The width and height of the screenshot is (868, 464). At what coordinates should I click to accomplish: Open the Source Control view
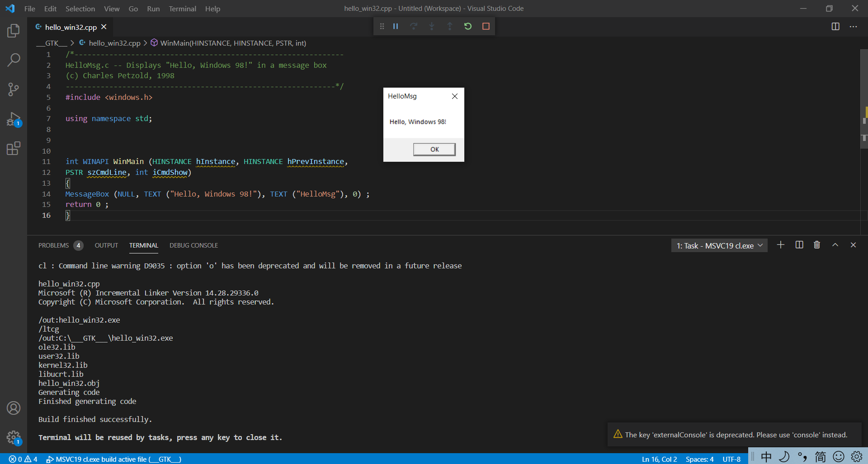[x=14, y=89]
